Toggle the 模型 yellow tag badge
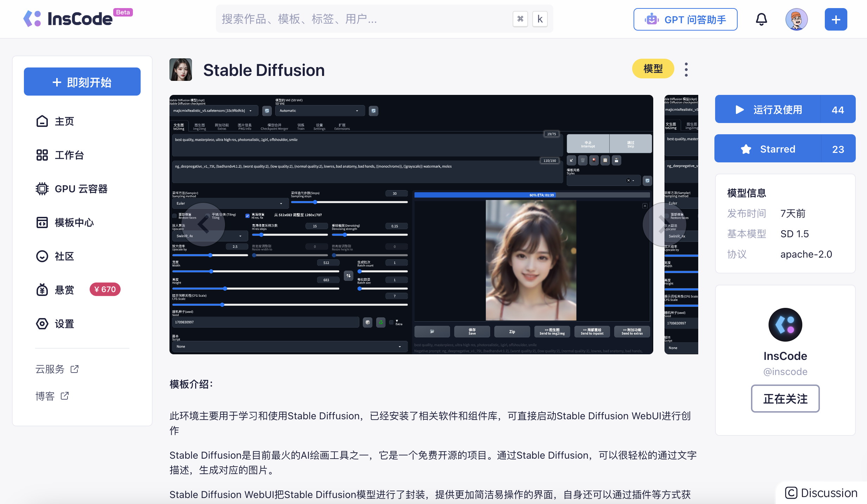Image resolution: width=867 pixels, height=504 pixels. [x=653, y=69]
